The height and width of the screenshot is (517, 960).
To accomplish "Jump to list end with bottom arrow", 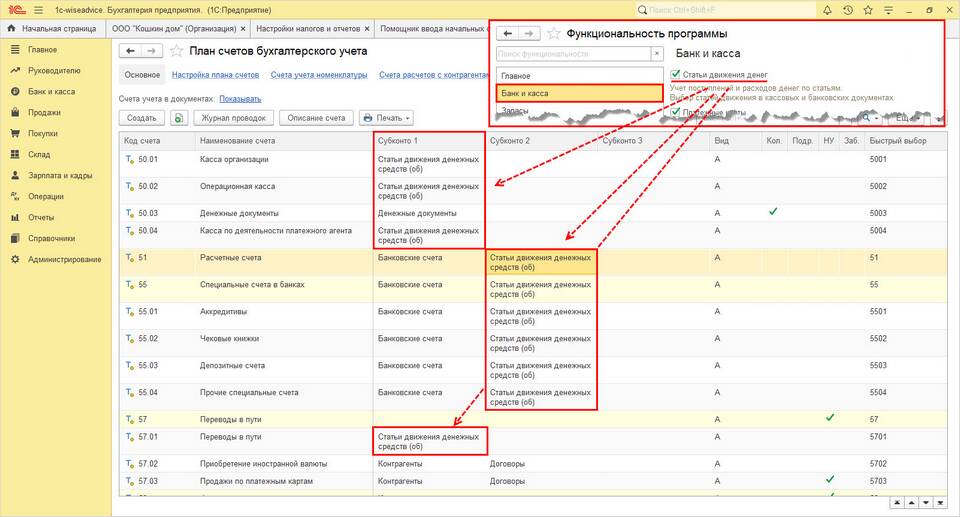I will pos(940,502).
